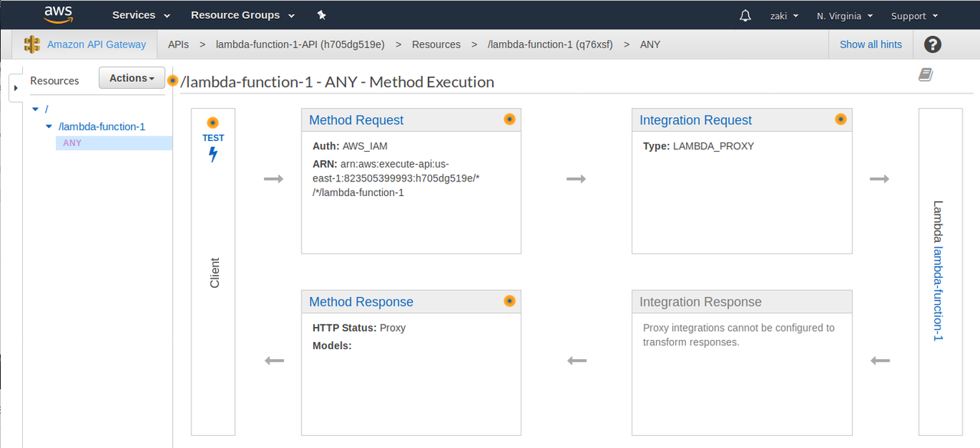Open the N. Virginia region selector
The height and width of the screenshot is (448, 980).
[843, 15]
